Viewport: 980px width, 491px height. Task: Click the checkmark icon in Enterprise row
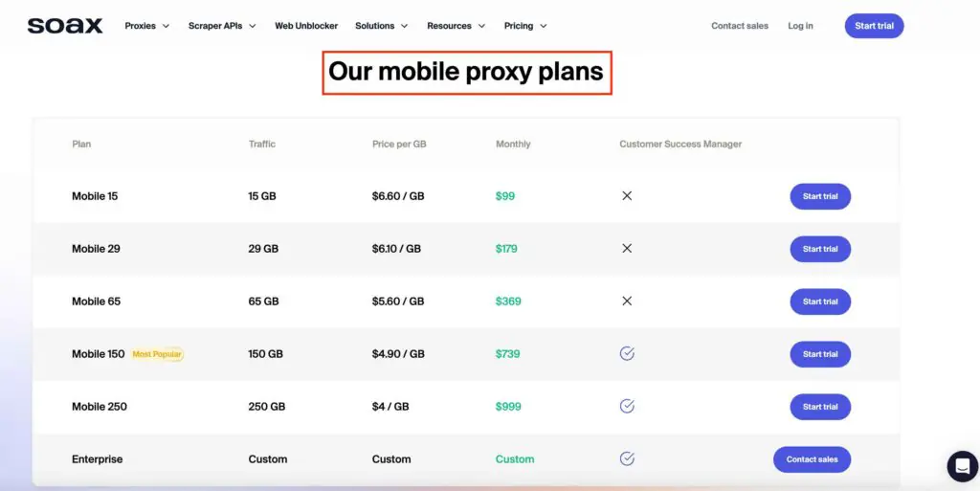pyautogui.click(x=627, y=459)
